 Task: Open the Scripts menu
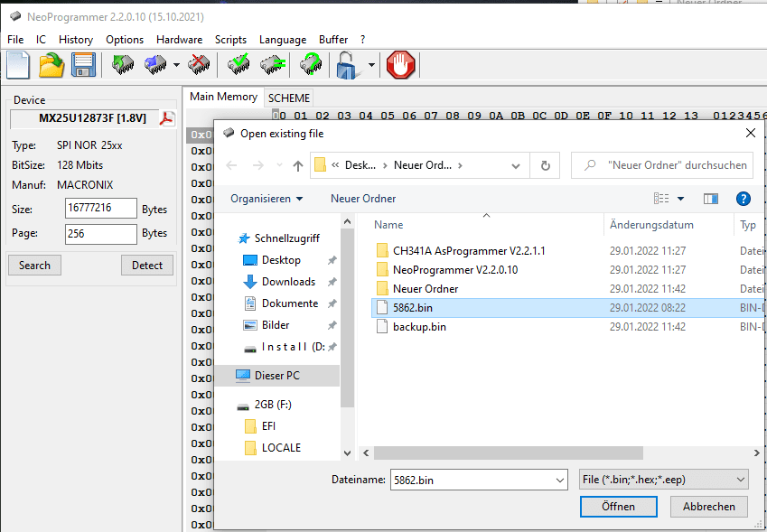230,40
